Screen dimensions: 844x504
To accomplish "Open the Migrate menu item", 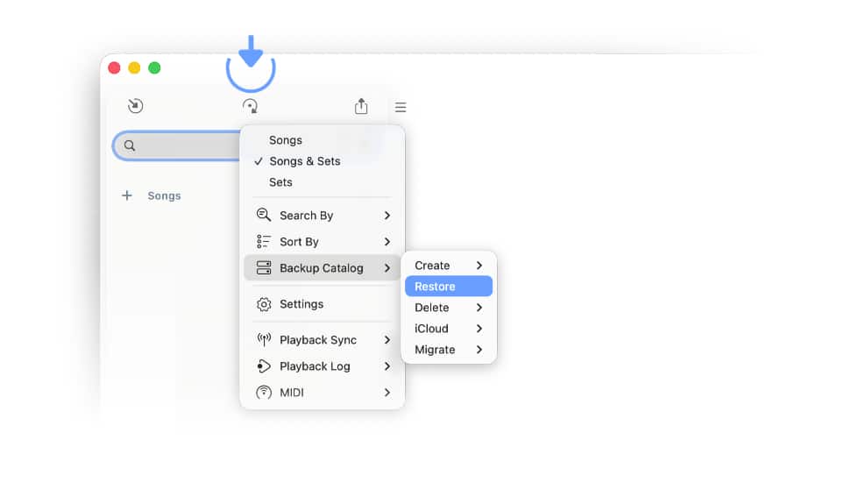I will (449, 350).
